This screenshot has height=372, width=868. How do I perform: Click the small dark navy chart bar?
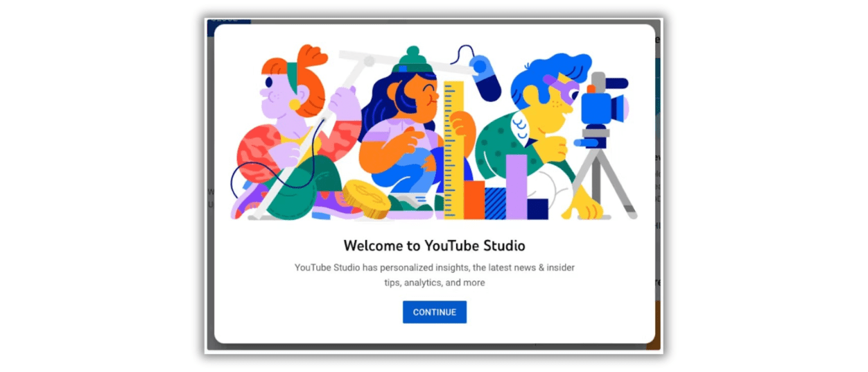(x=537, y=209)
